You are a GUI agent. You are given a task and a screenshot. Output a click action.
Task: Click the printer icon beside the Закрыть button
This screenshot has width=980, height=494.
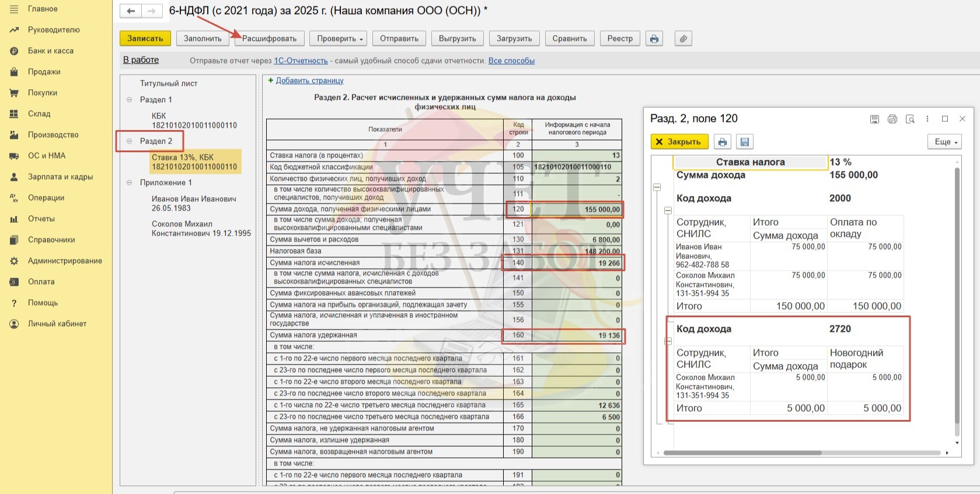[722, 142]
